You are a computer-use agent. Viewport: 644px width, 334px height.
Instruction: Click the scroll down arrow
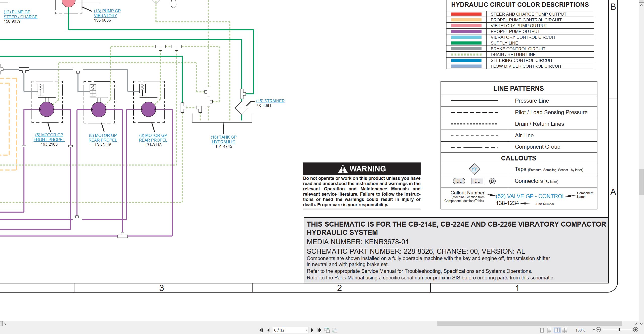[641, 324]
